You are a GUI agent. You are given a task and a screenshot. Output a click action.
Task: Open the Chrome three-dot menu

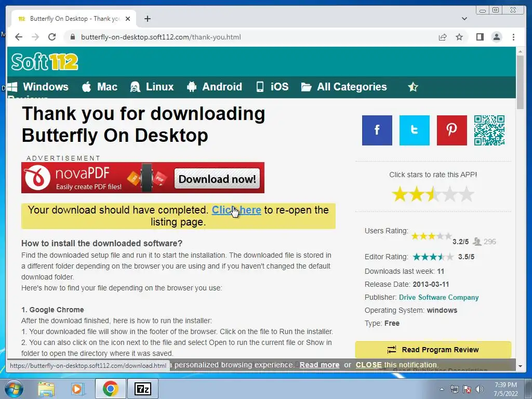(x=513, y=37)
